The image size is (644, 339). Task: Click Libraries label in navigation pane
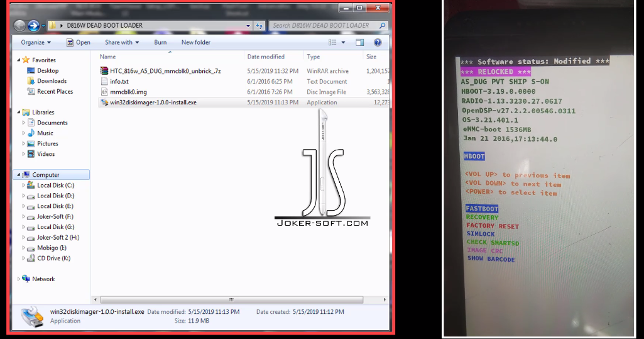(x=43, y=112)
